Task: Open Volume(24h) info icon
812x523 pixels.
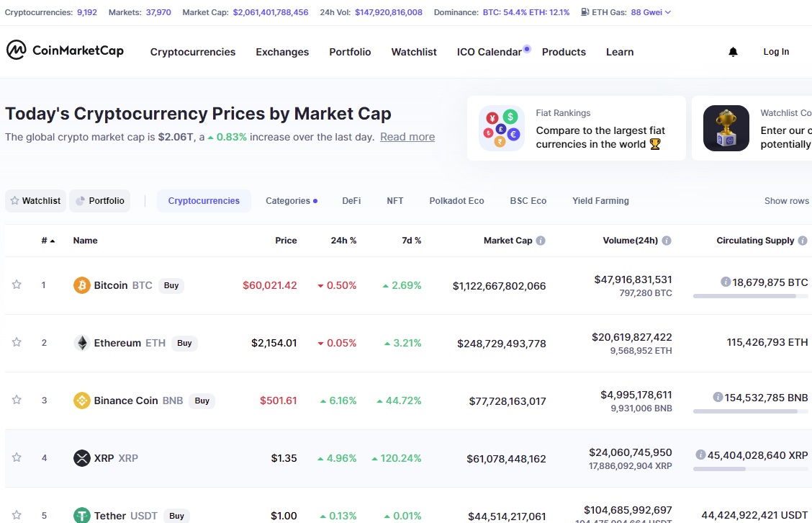Action: pos(667,241)
